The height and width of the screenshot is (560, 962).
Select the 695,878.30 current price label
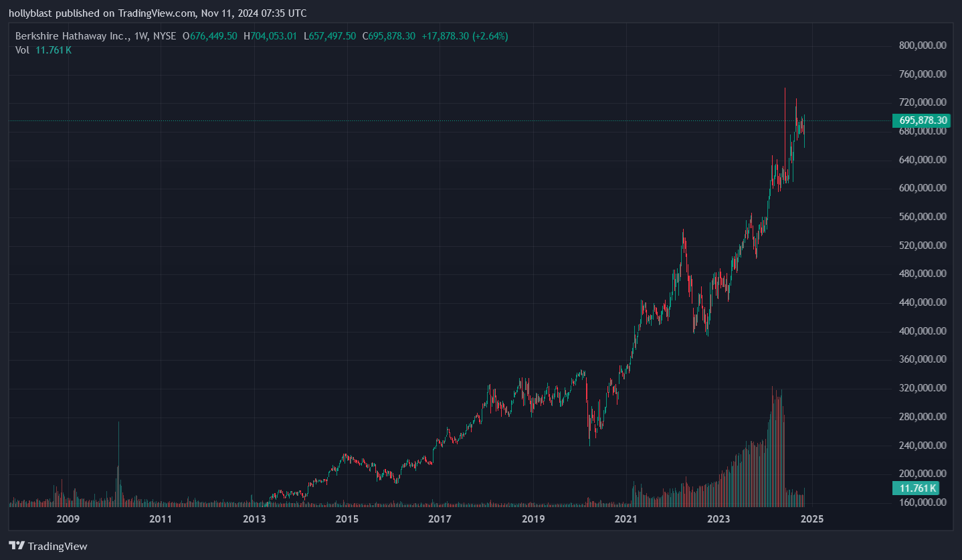tap(923, 120)
